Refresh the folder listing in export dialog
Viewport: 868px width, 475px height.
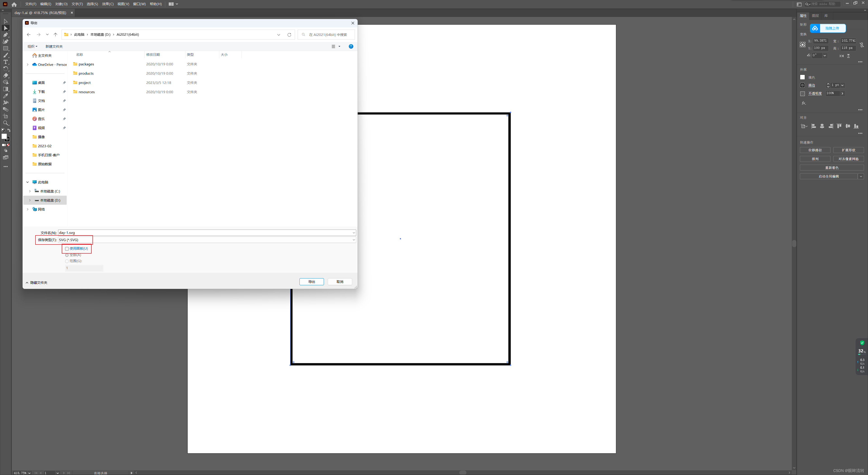pyautogui.click(x=289, y=35)
